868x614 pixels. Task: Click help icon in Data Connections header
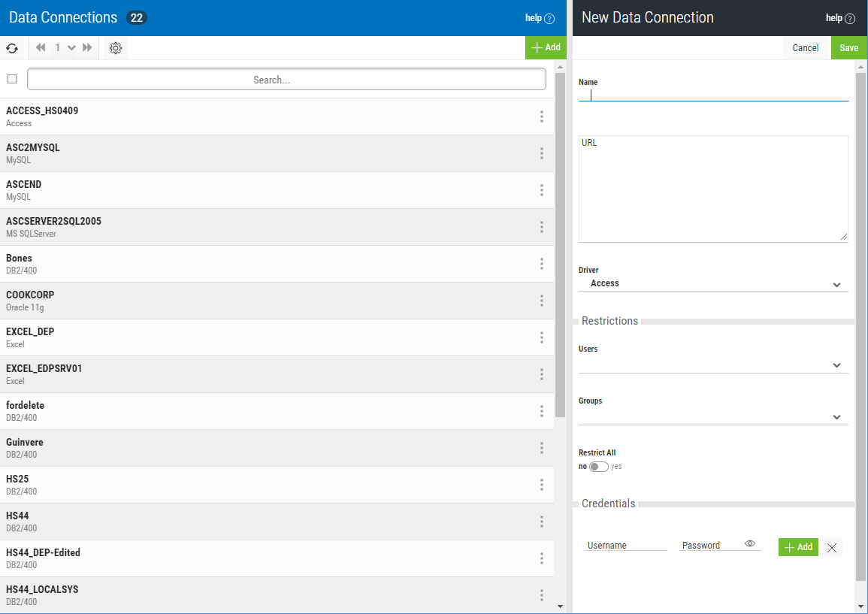[x=549, y=19]
